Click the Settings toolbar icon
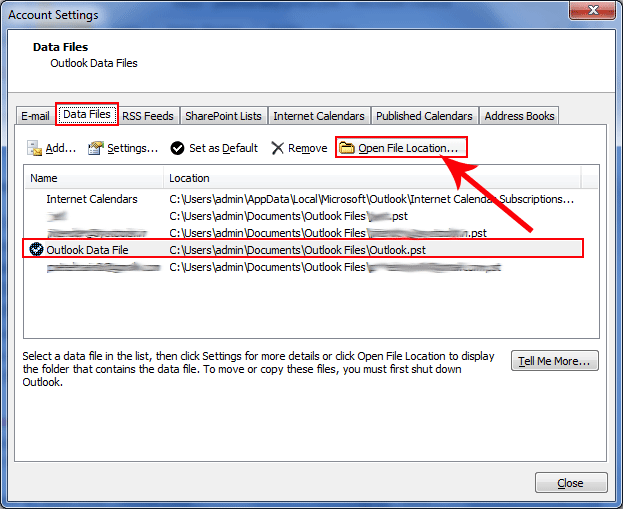Viewport: 623px width, 509px height. 96,148
